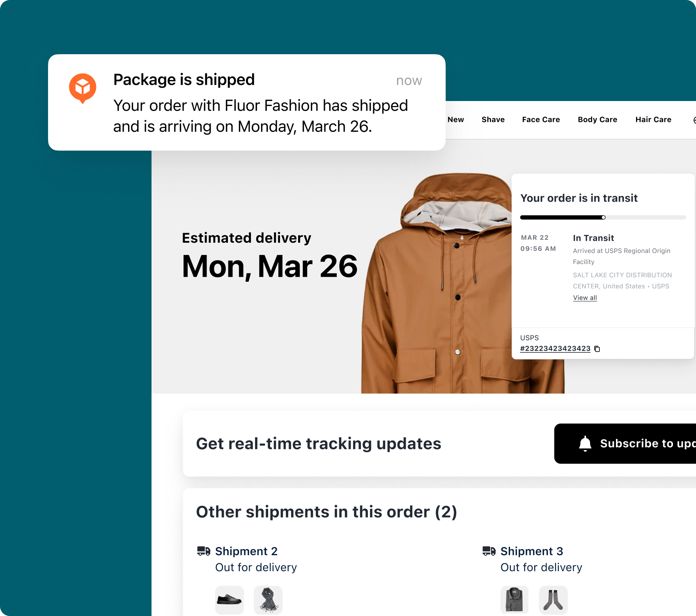
Task: Open the New menu item
Action: click(456, 120)
